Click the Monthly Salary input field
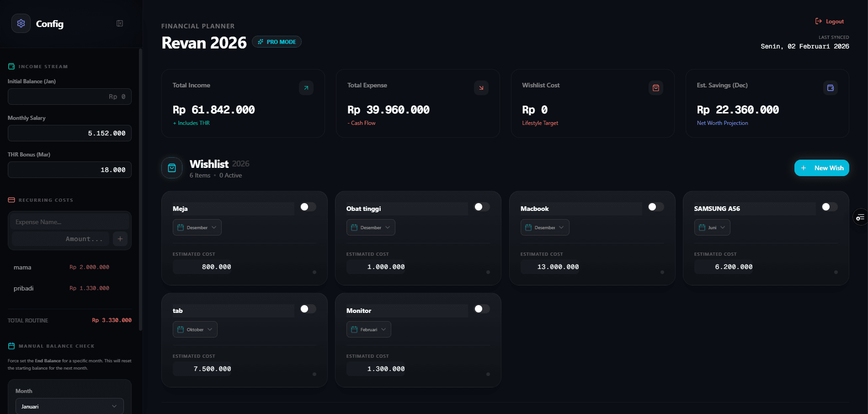 point(69,133)
